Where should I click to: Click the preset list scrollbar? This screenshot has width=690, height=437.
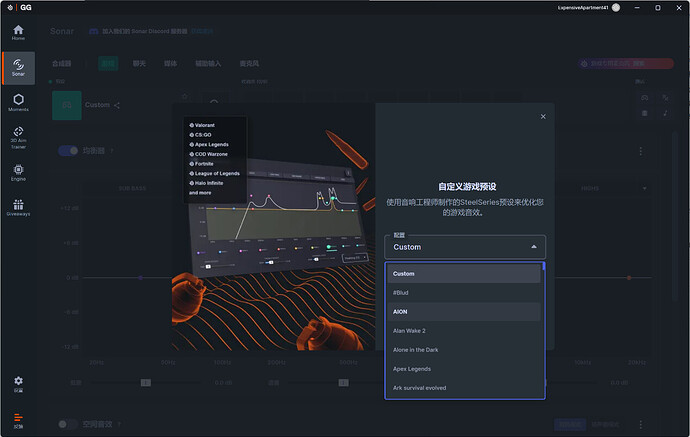[x=544, y=300]
